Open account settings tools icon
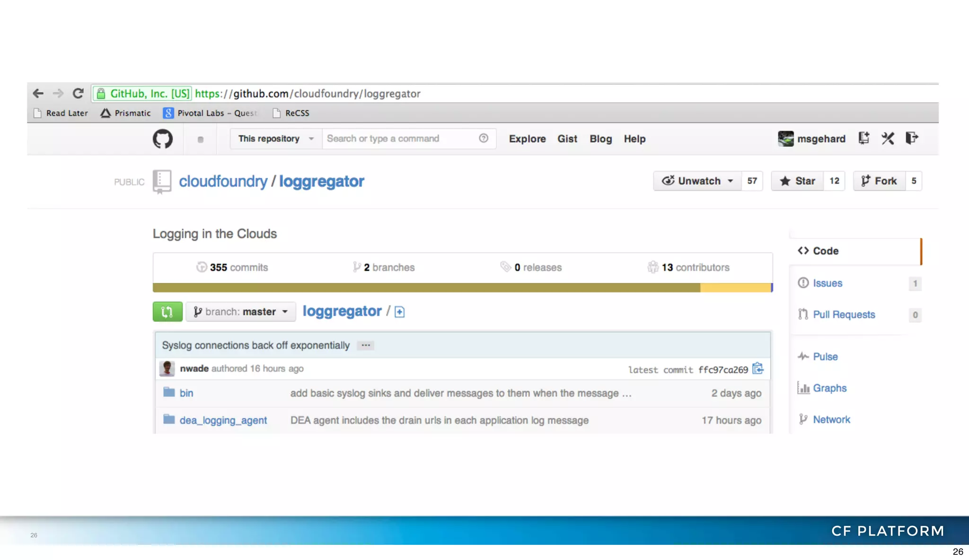 coord(888,138)
